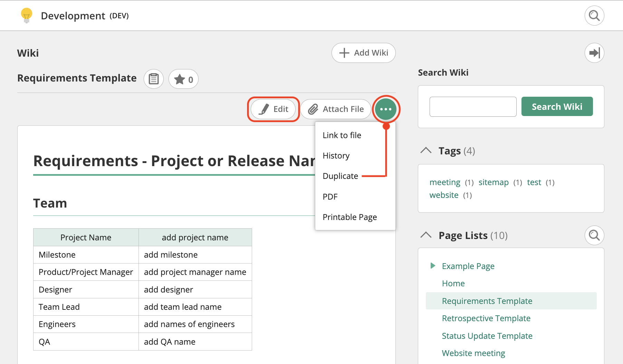The image size is (623, 364).
Task: Open Status Update Template page
Action: click(x=487, y=336)
